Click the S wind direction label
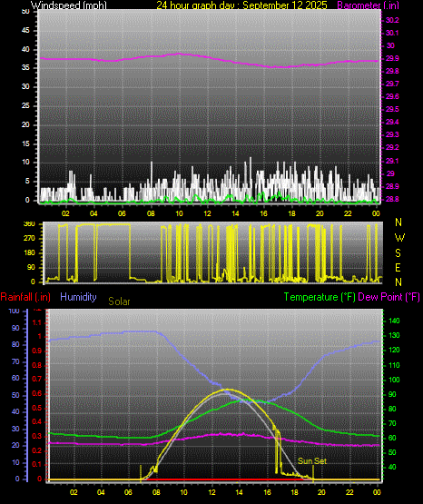The width and height of the screenshot is (423, 504). click(x=398, y=253)
